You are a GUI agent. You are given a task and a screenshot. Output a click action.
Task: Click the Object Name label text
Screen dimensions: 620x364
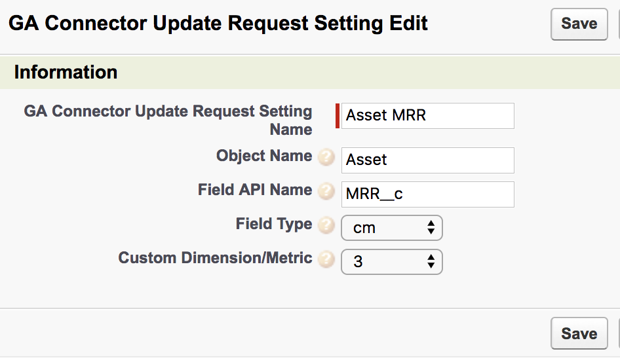coord(264,156)
